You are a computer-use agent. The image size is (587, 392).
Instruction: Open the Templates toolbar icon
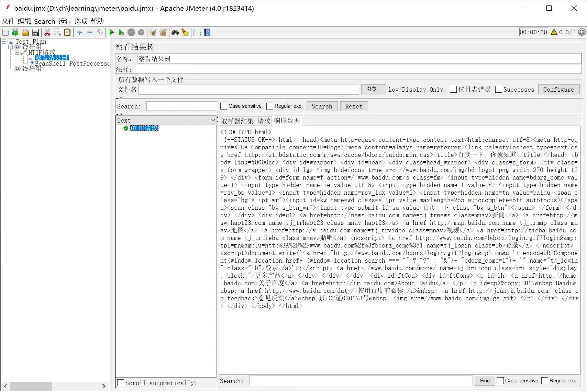[x=15, y=32]
